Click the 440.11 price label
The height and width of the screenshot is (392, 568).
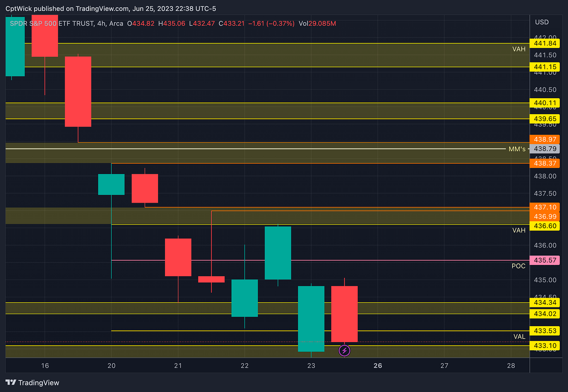(x=545, y=103)
